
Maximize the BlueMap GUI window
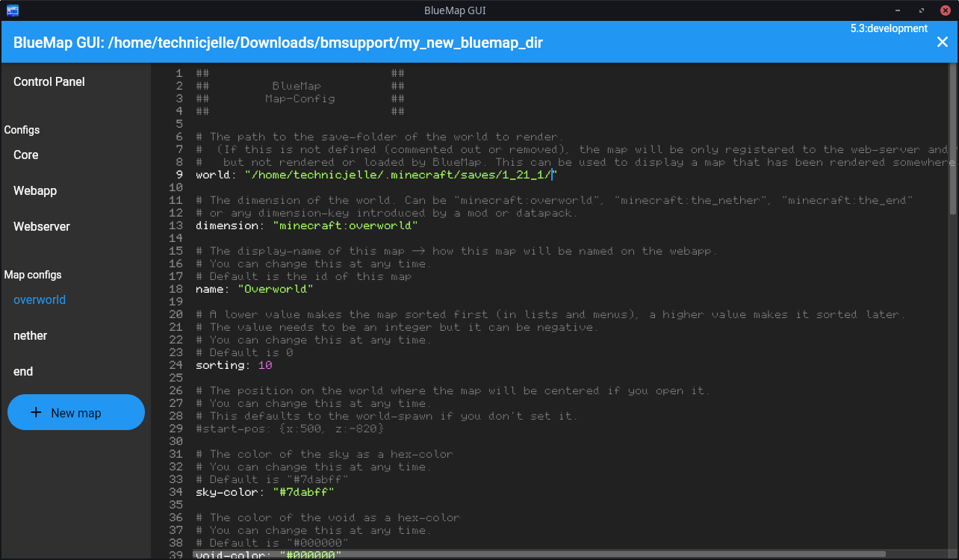[922, 10]
